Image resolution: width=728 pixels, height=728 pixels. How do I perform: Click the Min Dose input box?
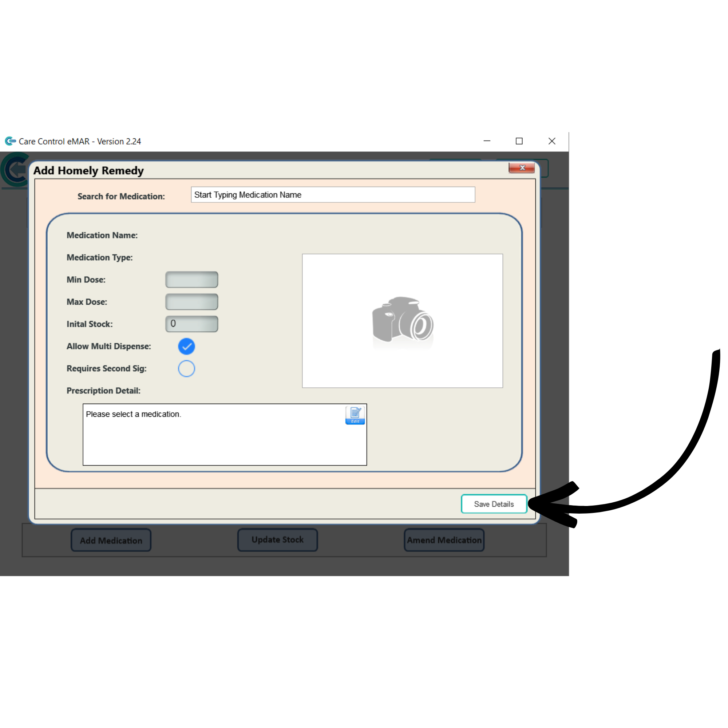pyautogui.click(x=192, y=280)
